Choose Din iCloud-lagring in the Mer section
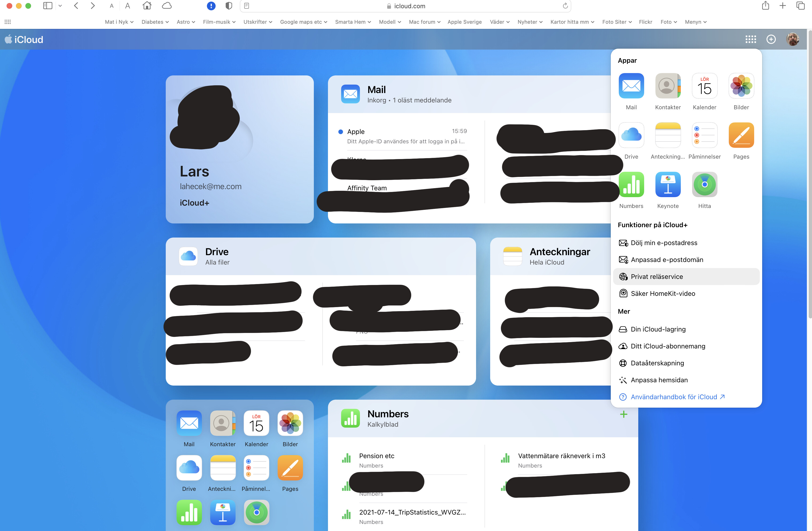The width and height of the screenshot is (812, 531). (658, 329)
